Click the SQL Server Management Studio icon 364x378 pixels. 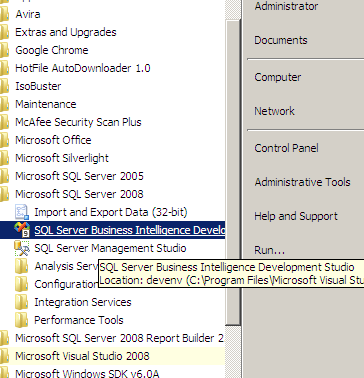[22, 248]
